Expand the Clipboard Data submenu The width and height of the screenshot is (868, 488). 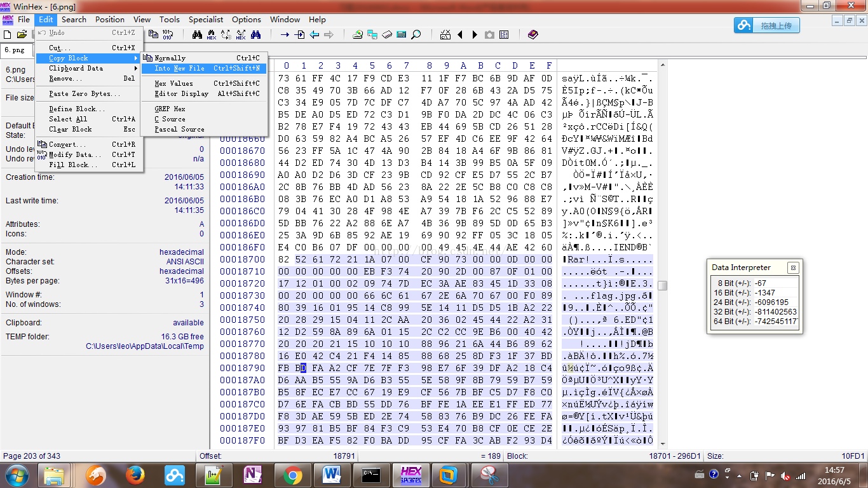coord(88,68)
